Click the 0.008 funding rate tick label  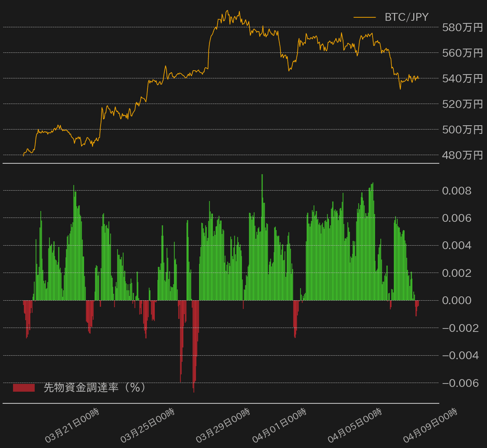coord(456,191)
